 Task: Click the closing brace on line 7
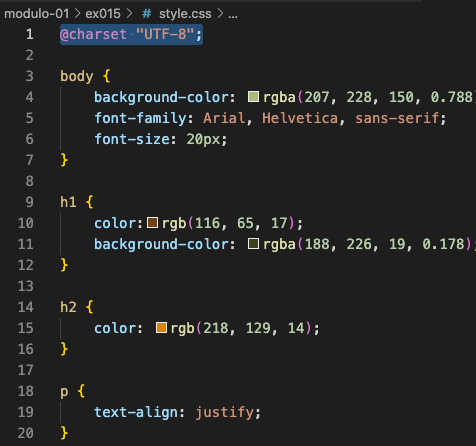(64, 160)
